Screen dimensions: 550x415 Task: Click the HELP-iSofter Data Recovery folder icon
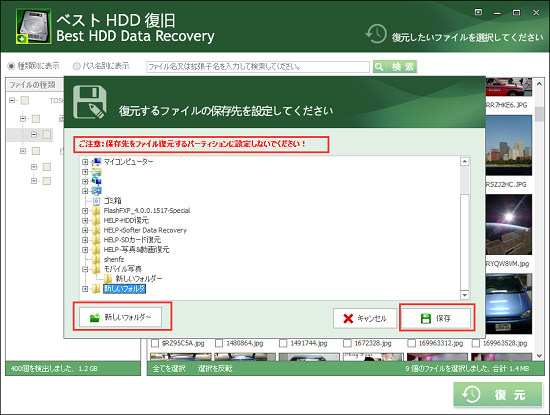[x=96, y=230]
